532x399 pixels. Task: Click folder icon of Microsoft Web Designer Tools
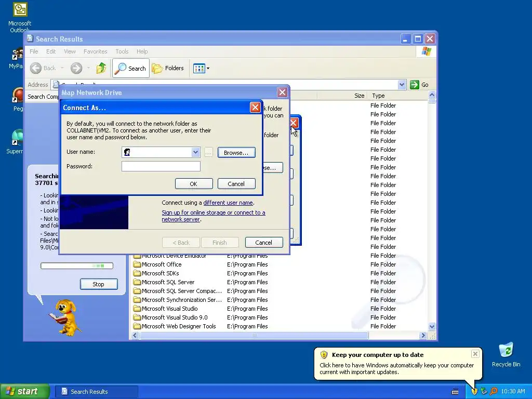click(x=137, y=326)
